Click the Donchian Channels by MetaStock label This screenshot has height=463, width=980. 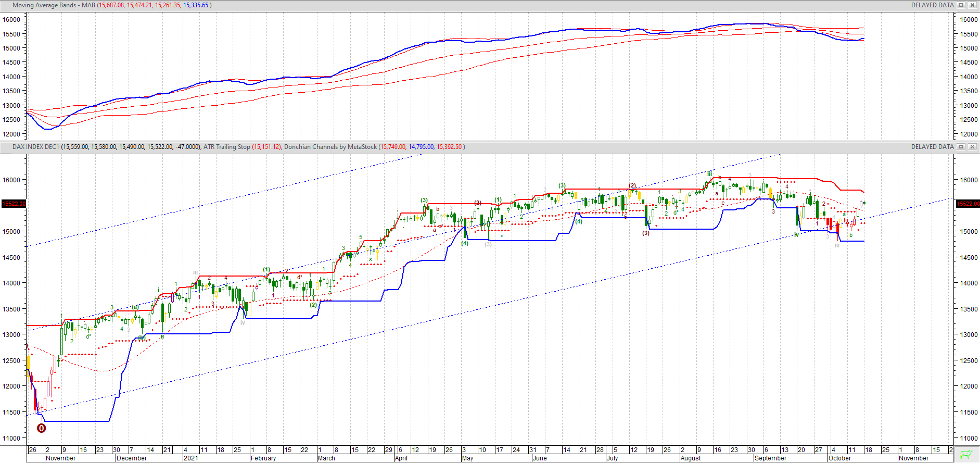(330, 147)
